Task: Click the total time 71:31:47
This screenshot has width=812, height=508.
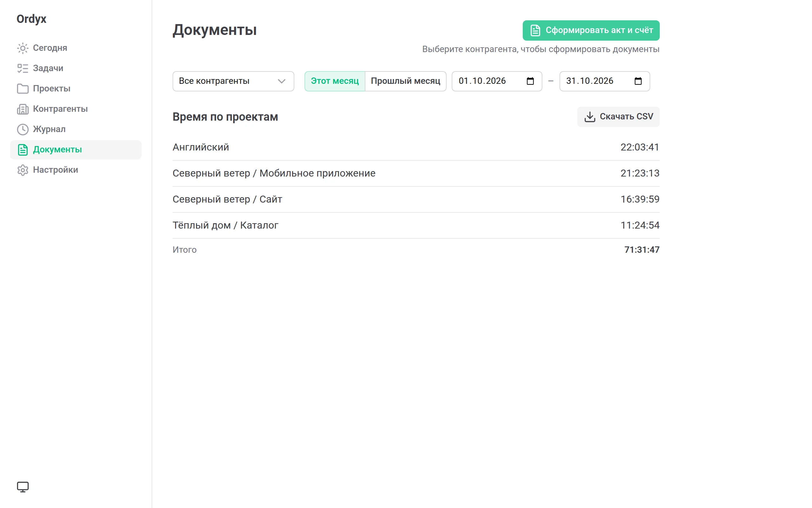Action: (x=642, y=250)
